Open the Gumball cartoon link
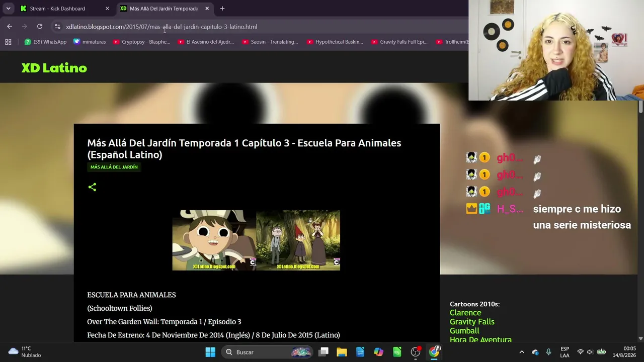Screen dimensions: 644x362 pyautogui.click(x=464, y=331)
